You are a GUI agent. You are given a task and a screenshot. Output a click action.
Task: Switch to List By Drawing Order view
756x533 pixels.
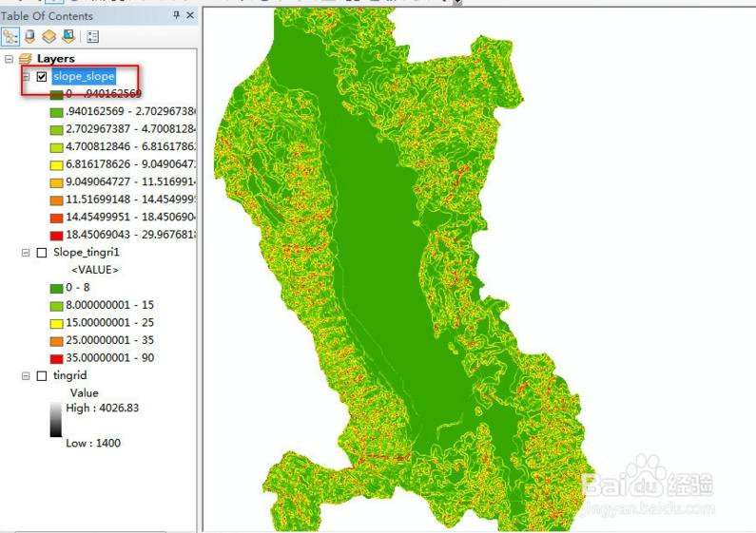click(x=10, y=37)
